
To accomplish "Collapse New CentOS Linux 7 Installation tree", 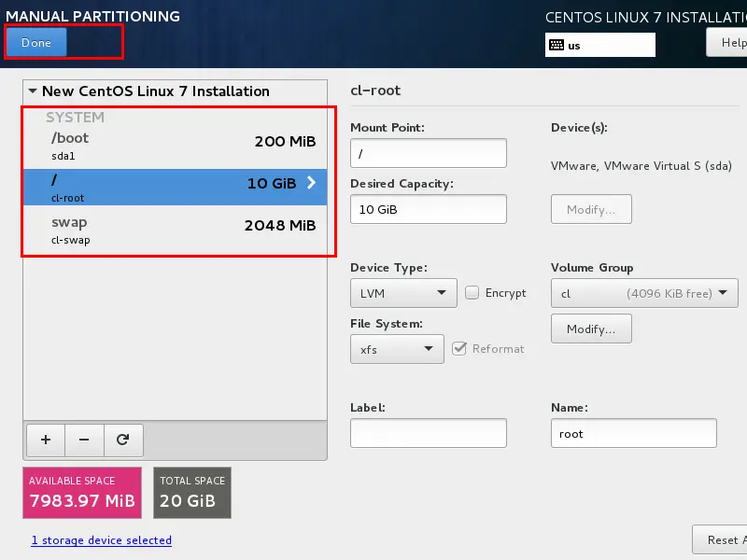I will click(x=33, y=91).
